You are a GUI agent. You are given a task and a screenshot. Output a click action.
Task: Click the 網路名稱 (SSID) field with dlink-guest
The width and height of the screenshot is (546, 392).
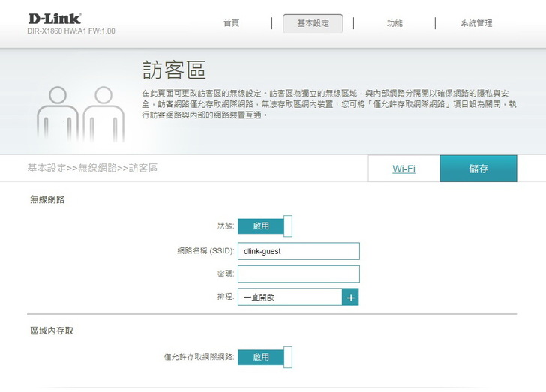(298, 251)
